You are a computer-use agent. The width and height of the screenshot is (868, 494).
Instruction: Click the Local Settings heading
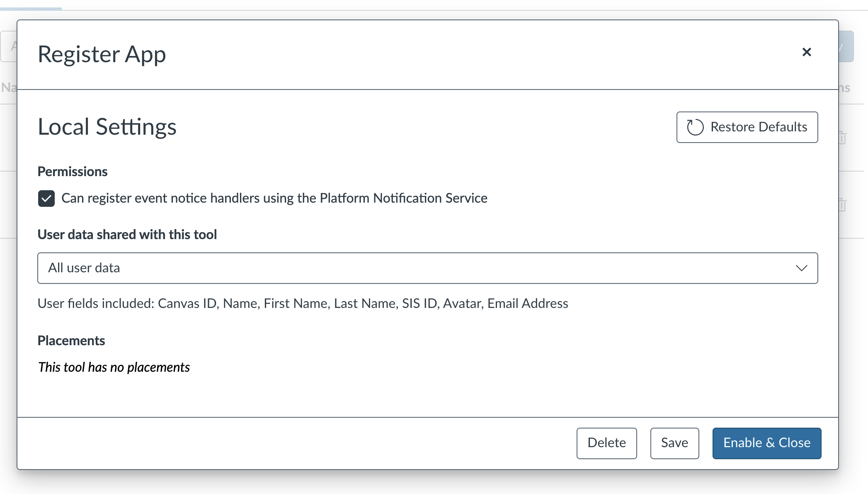coord(107,127)
